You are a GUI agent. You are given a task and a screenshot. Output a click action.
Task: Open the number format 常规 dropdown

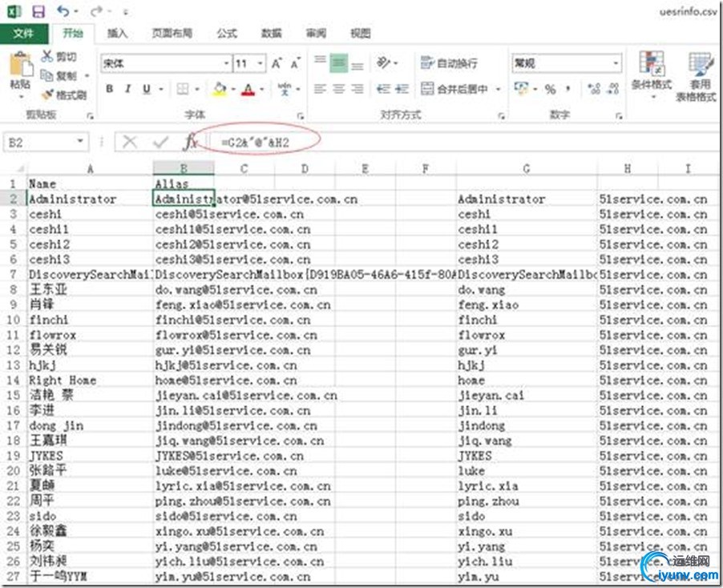(x=616, y=63)
